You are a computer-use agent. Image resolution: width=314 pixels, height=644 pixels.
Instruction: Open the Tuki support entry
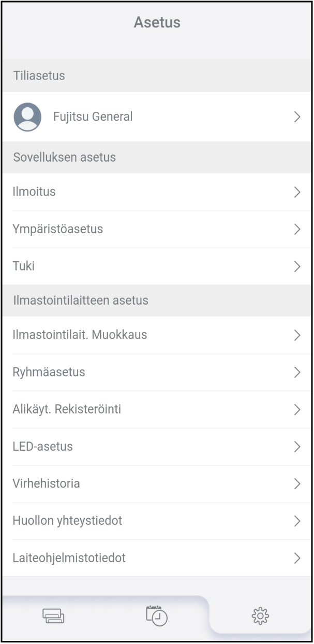[x=157, y=267]
